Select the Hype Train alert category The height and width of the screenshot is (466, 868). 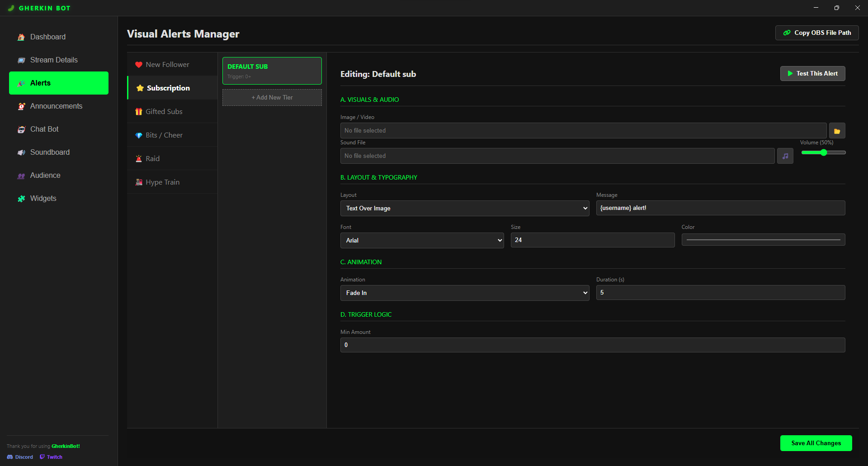162,182
